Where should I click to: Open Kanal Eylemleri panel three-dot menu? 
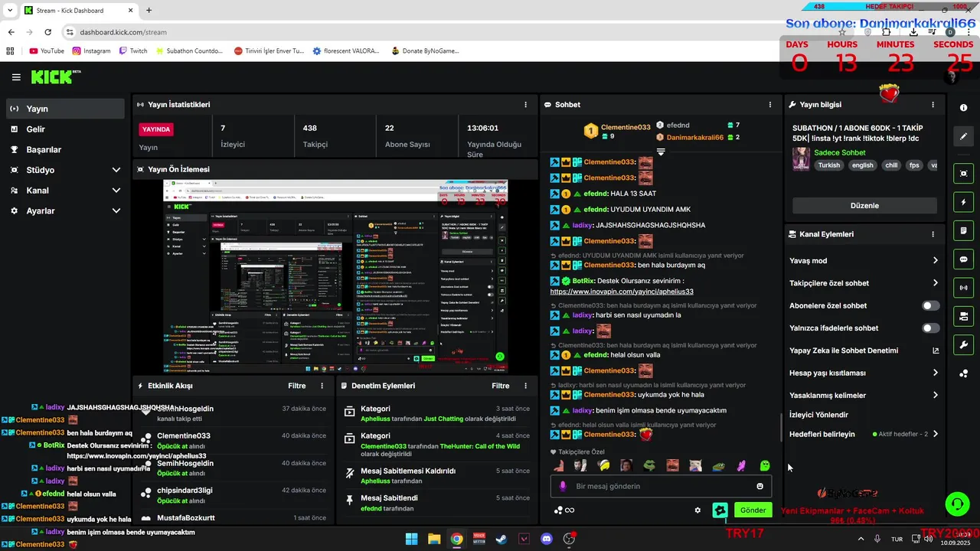933,234
